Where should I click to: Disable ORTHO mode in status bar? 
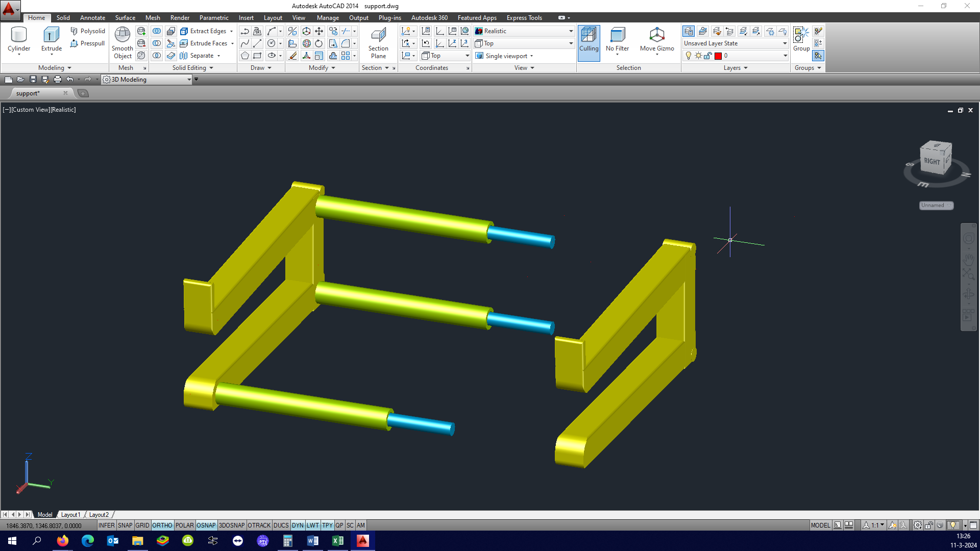tap(162, 525)
